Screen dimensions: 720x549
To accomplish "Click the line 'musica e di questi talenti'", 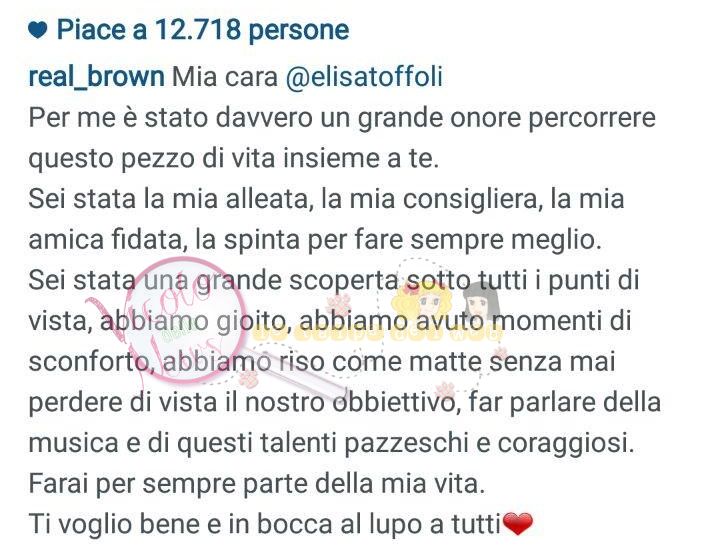I will tap(331, 443).
